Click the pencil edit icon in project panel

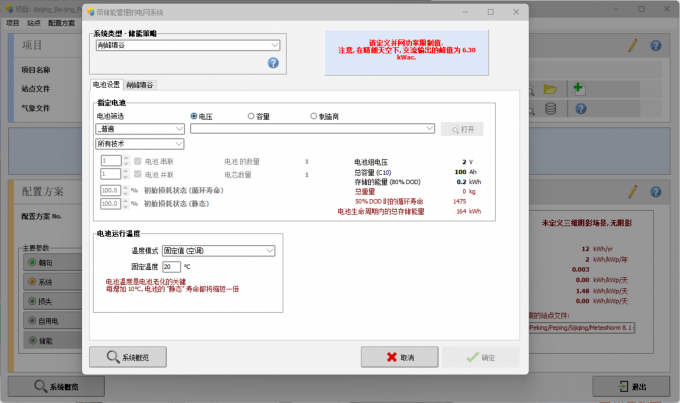point(633,45)
